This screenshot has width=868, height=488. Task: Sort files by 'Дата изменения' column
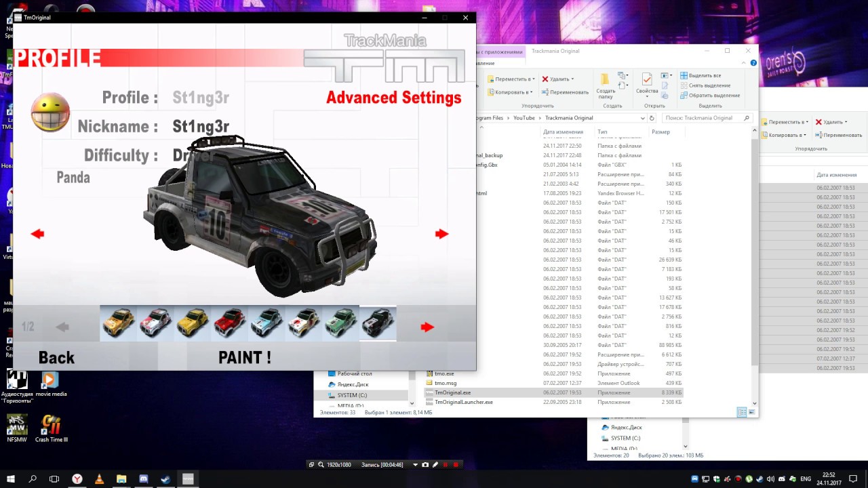(563, 132)
